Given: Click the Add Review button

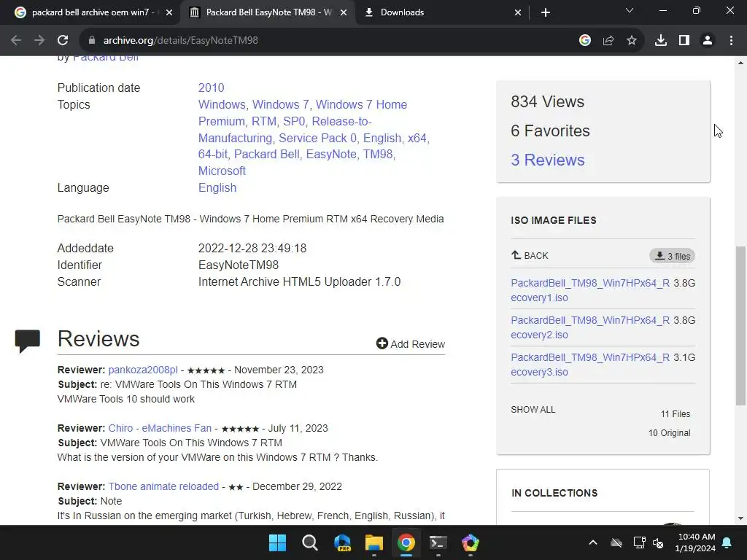Looking at the screenshot, I should tap(410, 344).
